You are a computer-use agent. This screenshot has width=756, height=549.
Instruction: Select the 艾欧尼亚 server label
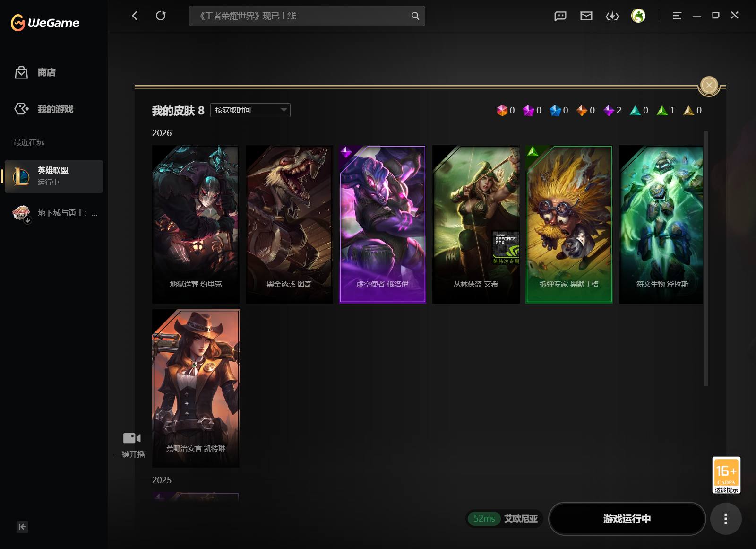click(x=521, y=519)
